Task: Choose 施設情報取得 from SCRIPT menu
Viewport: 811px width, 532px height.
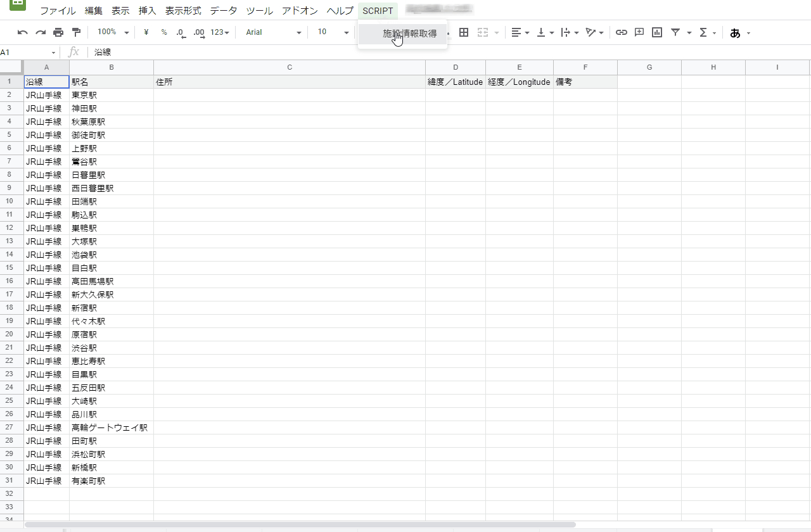Action: pyautogui.click(x=403, y=34)
